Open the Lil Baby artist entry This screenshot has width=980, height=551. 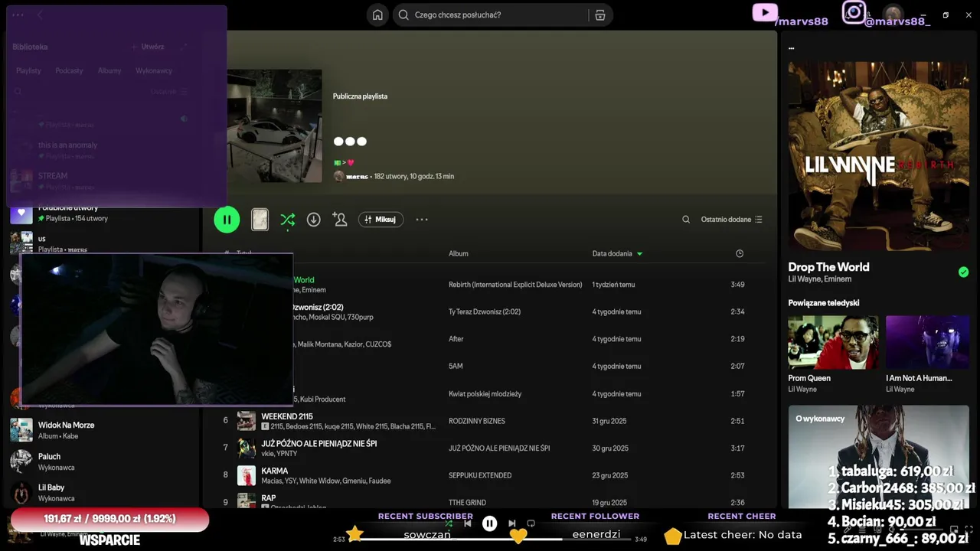[100, 492]
